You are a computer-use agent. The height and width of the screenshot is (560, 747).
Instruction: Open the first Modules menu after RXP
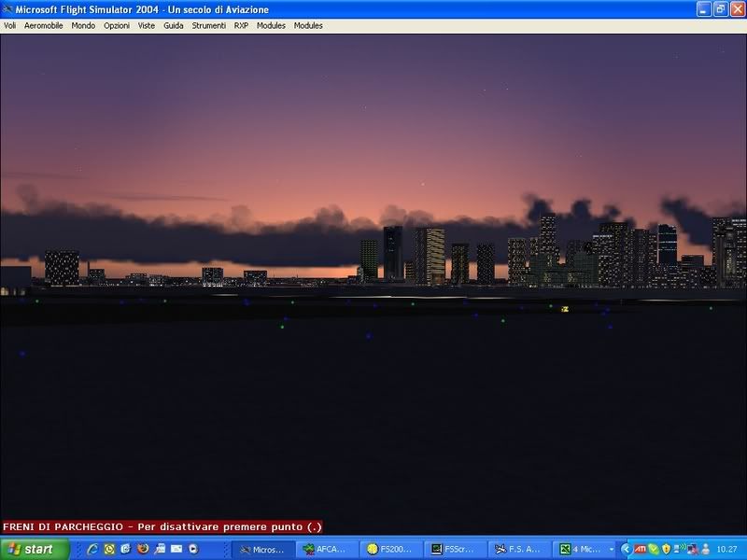(x=271, y=26)
